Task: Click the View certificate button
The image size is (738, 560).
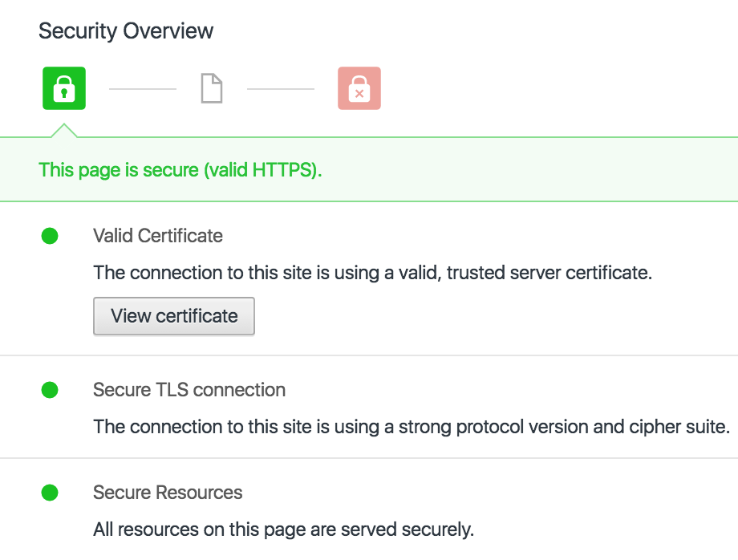Action: click(173, 316)
